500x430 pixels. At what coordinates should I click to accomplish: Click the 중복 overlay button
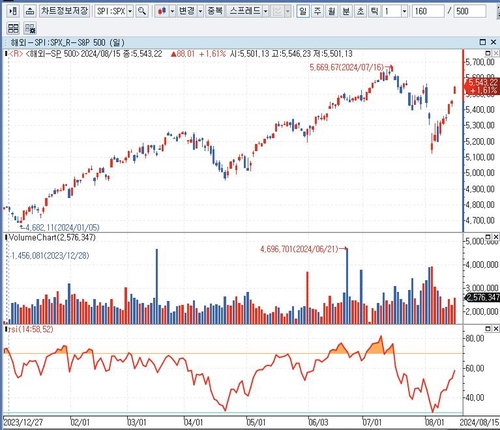215,11
